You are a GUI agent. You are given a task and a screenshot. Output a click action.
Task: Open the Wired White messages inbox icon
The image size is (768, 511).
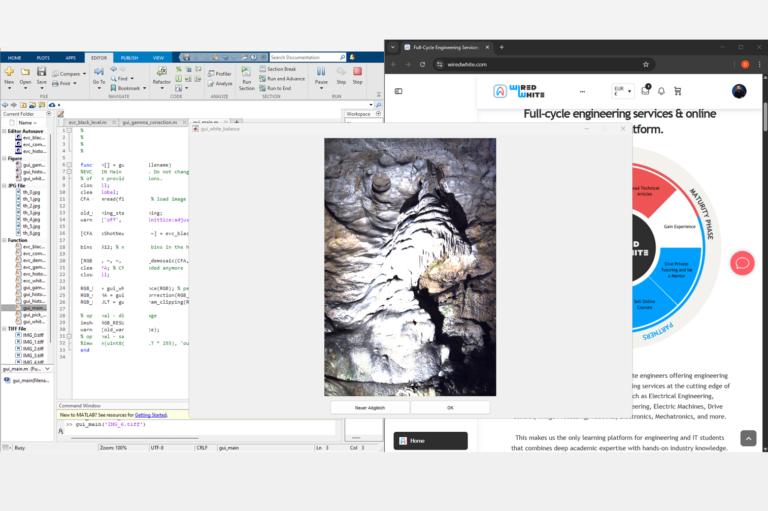pos(646,90)
